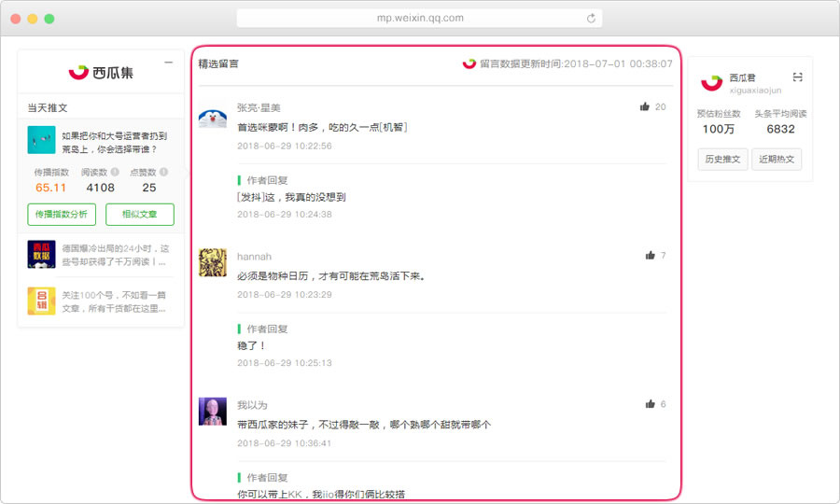Click the 阅读数 info icon

[x=115, y=172]
